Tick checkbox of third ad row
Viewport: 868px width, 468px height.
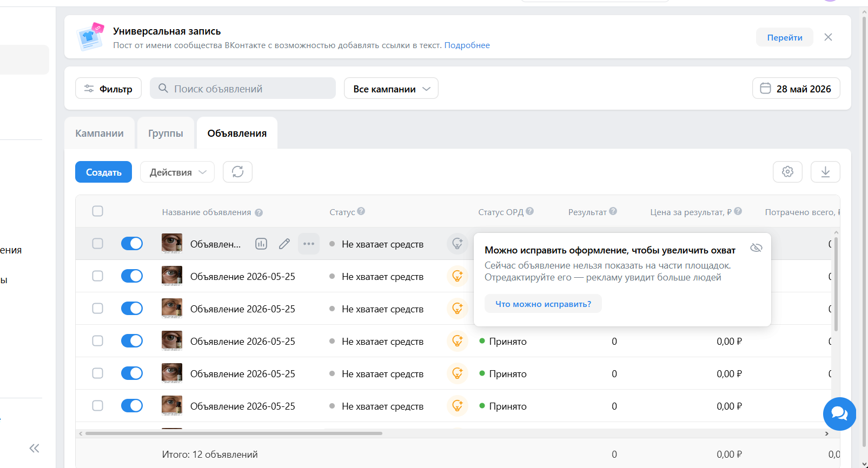[x=97, y=309]
